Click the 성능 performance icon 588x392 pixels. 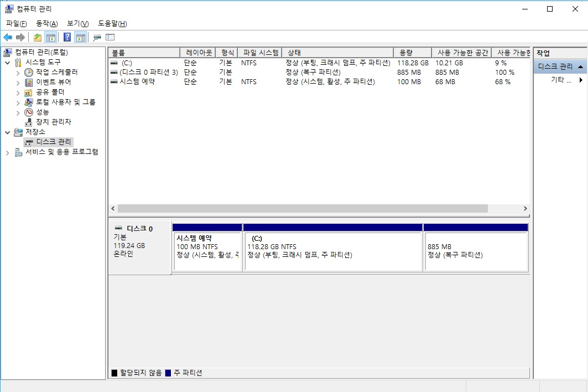[29, 112]
